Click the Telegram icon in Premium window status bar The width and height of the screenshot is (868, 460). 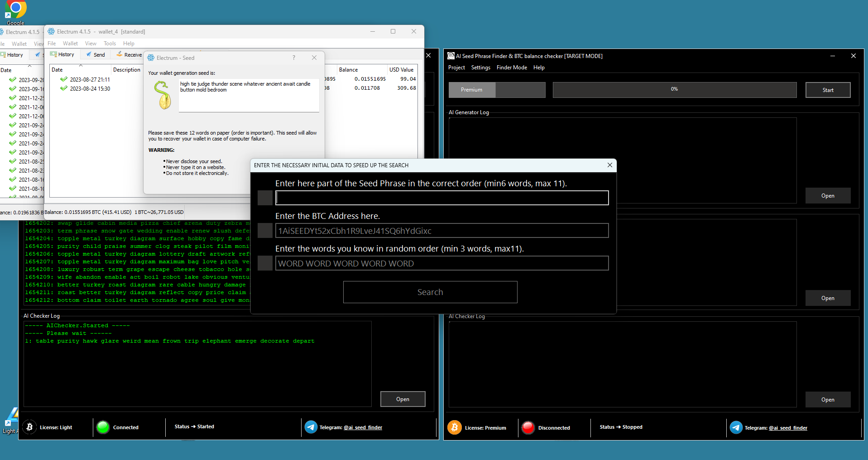coord(736,427)
